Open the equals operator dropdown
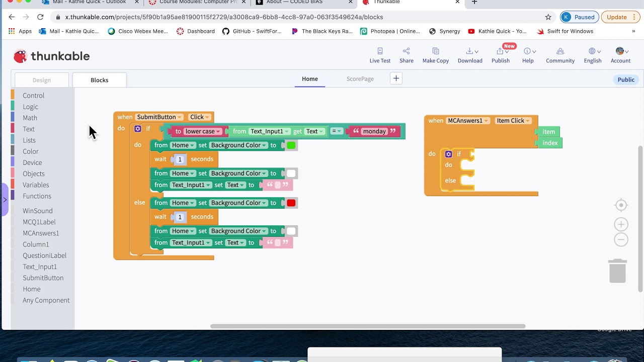This screenshot has height=362, width=644. [x=337, y=131]
